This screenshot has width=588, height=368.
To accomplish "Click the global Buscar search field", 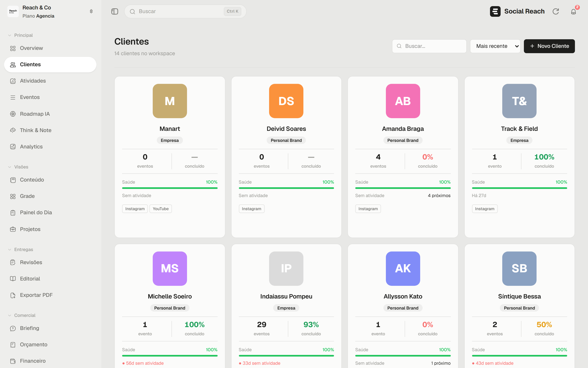I will coord(185,11).
